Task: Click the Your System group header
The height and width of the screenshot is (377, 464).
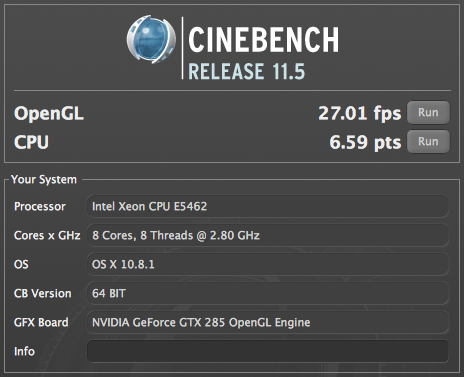Action: pos(44,180)
